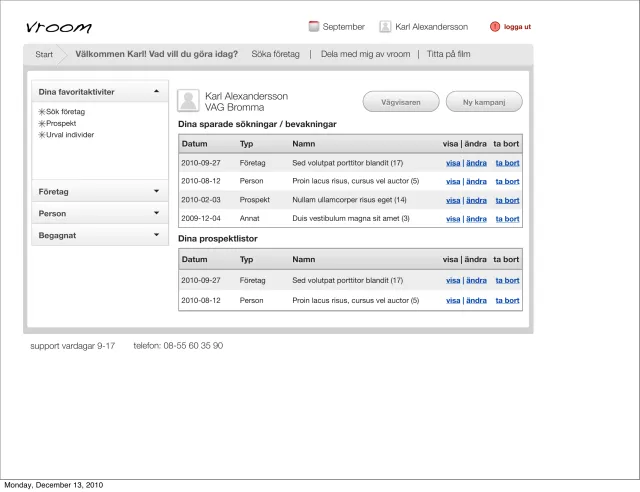Open Titta på film navigation item

449,54
